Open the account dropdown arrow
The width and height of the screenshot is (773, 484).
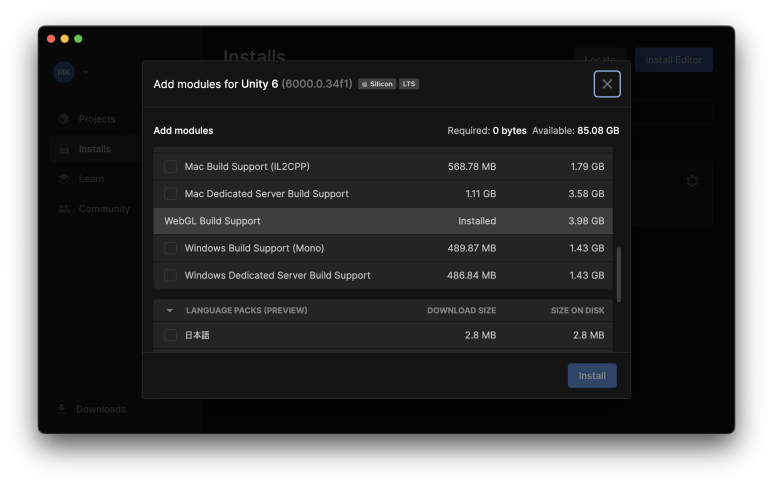(x=86, y=72)
